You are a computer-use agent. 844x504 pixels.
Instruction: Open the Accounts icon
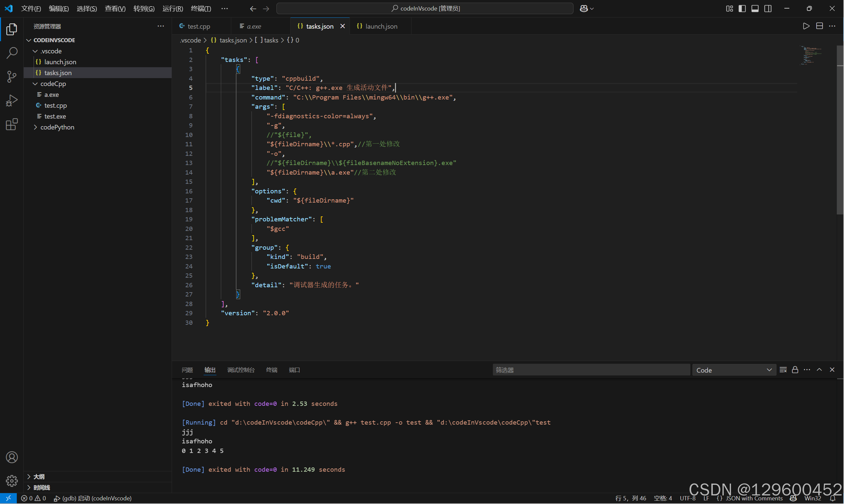click(12, 457)
